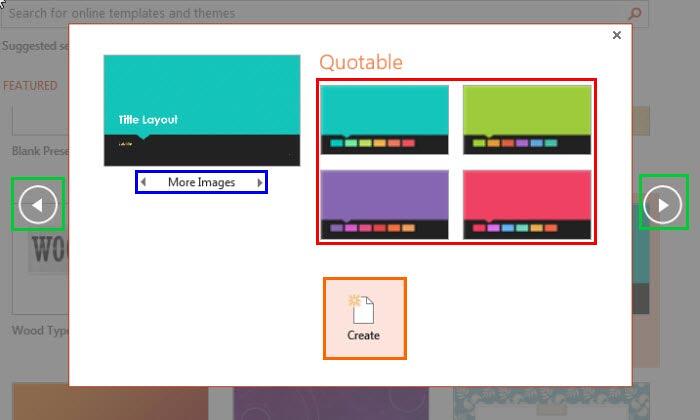700x420 pixels.
Task: Click the large Title Layout preview image
Action: click(202, 110)
